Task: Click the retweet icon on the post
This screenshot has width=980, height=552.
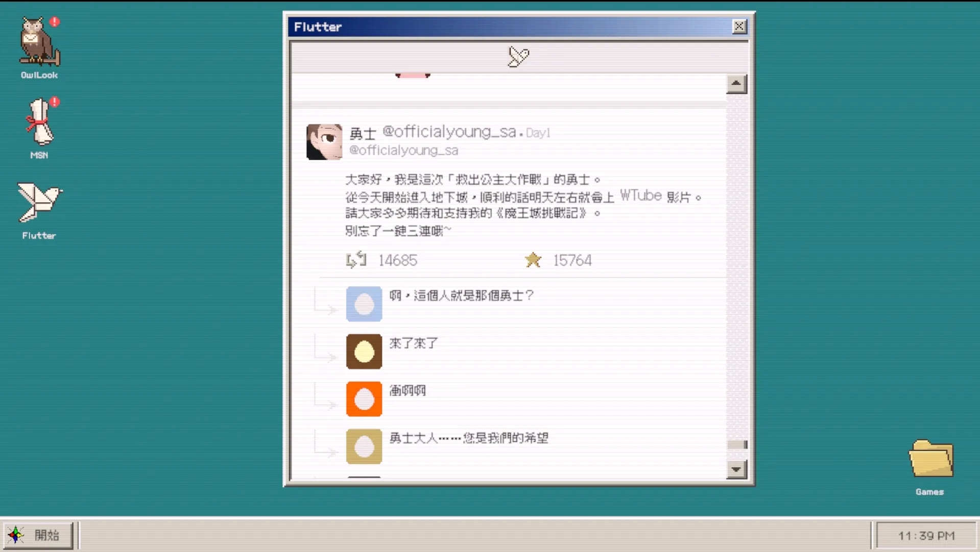Action: 356,260
